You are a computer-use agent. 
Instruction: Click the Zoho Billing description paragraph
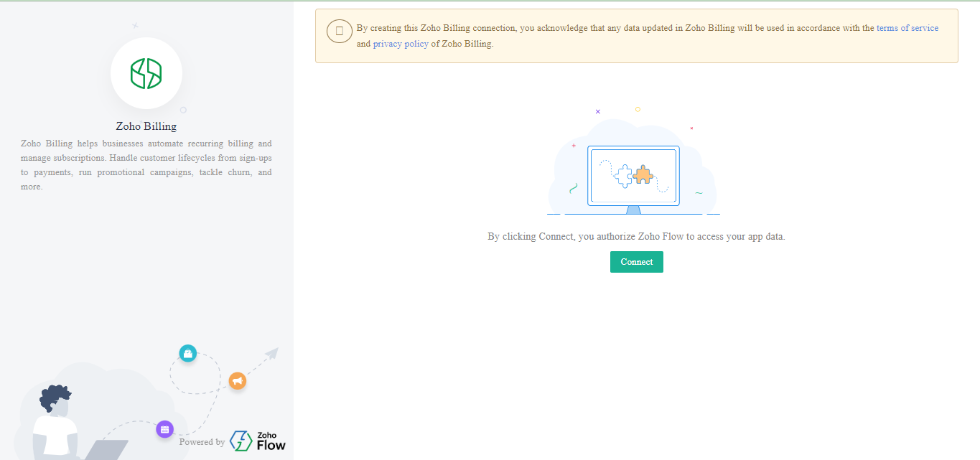[146, 165]
